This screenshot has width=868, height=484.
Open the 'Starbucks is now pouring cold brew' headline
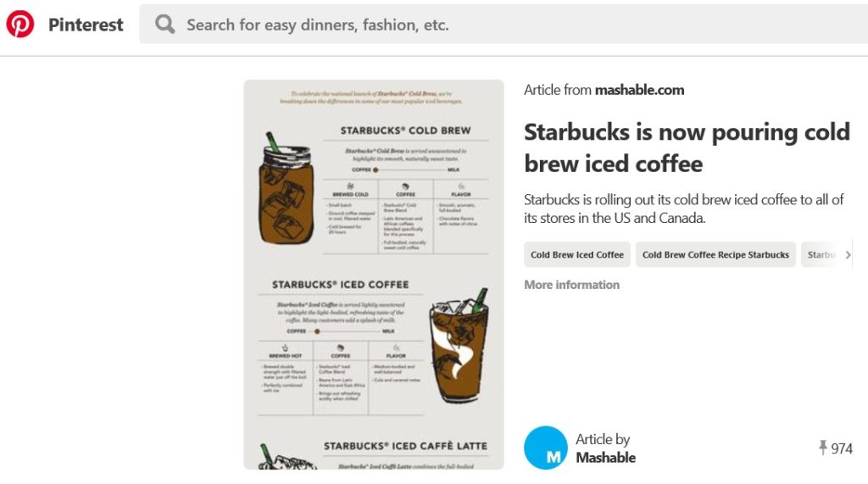687,147
